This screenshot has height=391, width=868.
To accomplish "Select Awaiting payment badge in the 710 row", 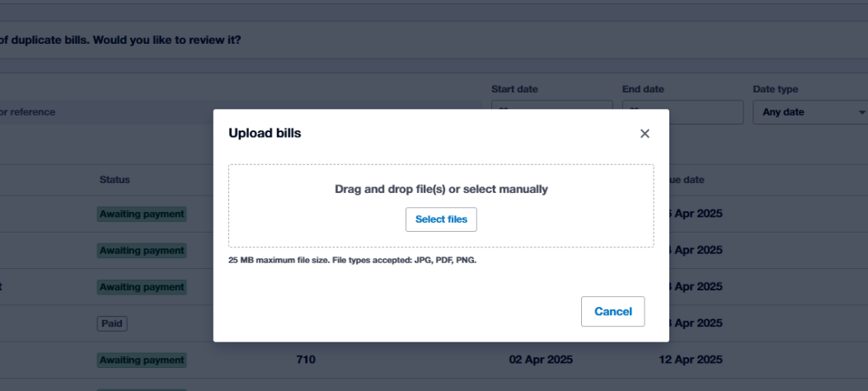I will 142,360.
